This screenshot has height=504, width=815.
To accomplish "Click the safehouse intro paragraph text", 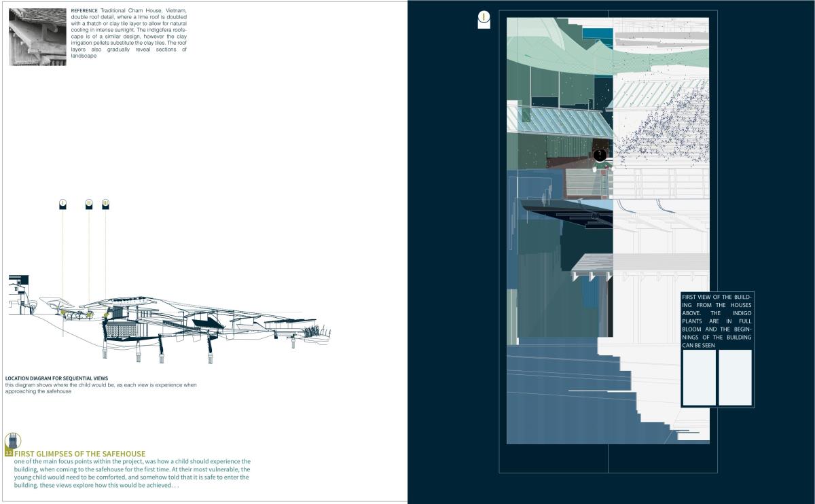I will pos(132,473).
